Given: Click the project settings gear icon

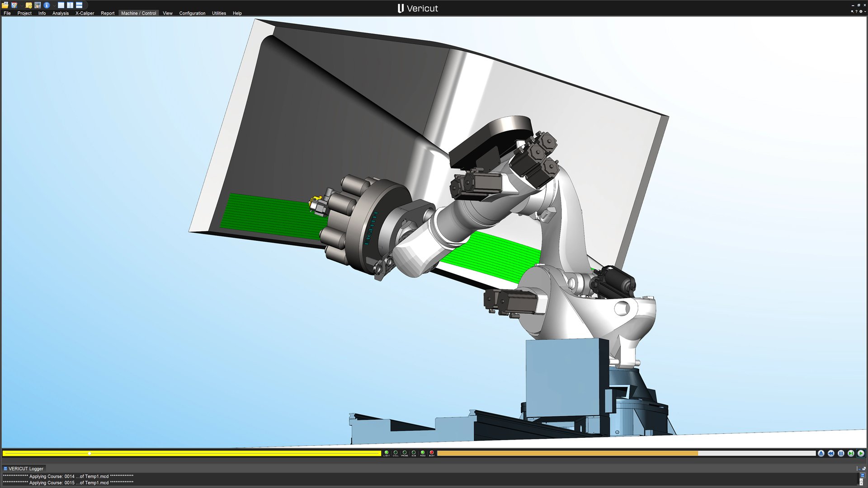Looking at the screenshot, I should [28, 5].
